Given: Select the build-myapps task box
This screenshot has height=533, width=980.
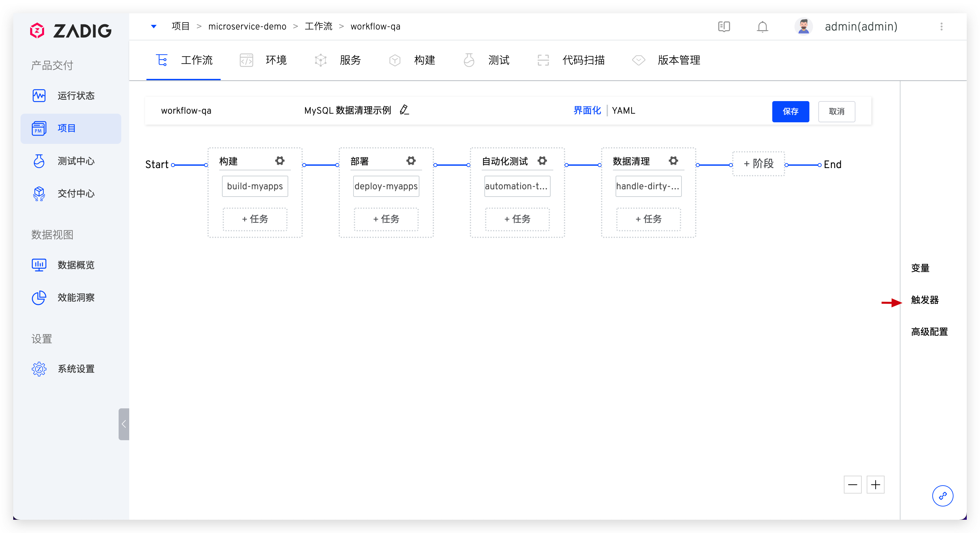Looking at the screenshot, I should pyautogui.click(x=255, y=186).
